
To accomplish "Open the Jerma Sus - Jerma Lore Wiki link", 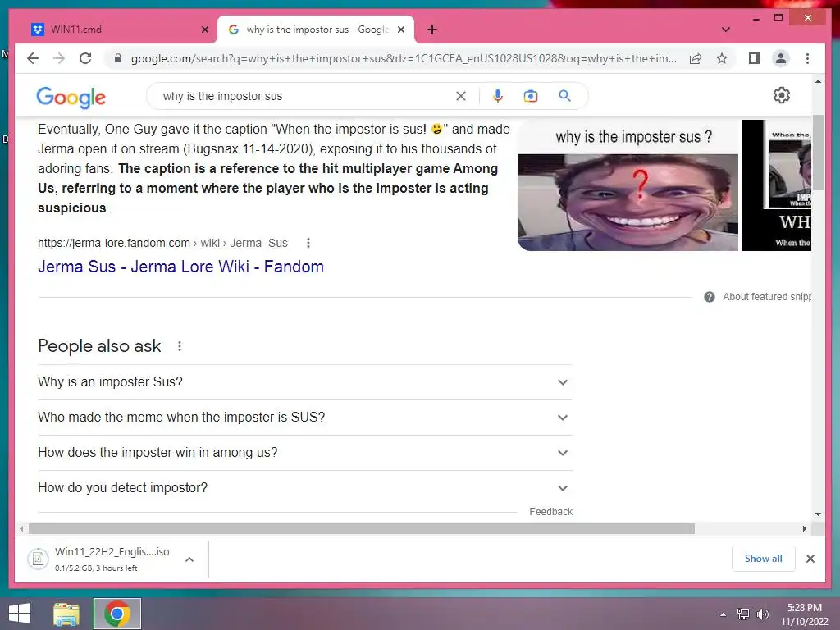I will [x=180, y=267].
